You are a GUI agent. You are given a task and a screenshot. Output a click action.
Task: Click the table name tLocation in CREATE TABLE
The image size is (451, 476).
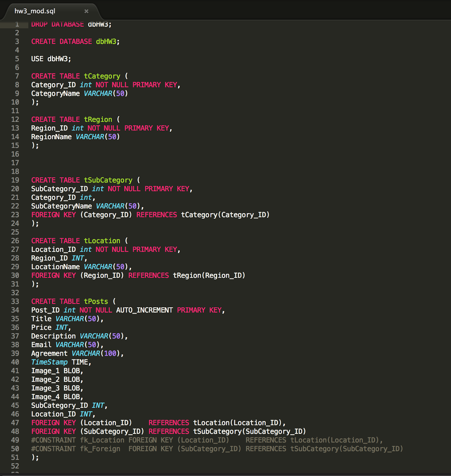pyautogui.click(x=102, y=241)
